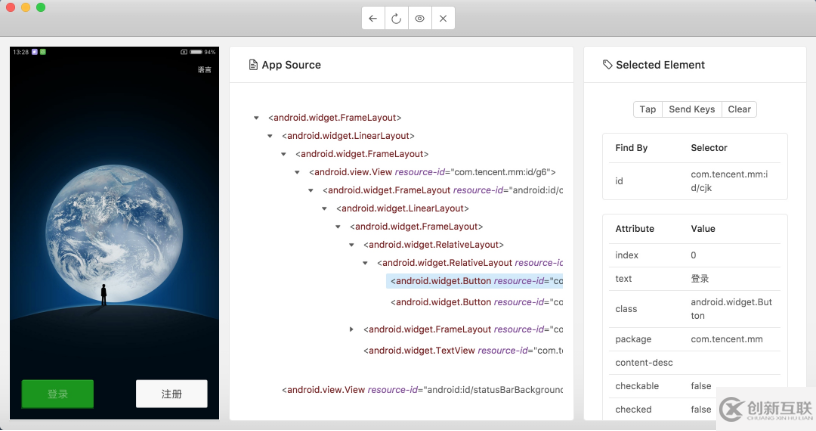Select the second android.widget.Button tree row

click(477, 302)
